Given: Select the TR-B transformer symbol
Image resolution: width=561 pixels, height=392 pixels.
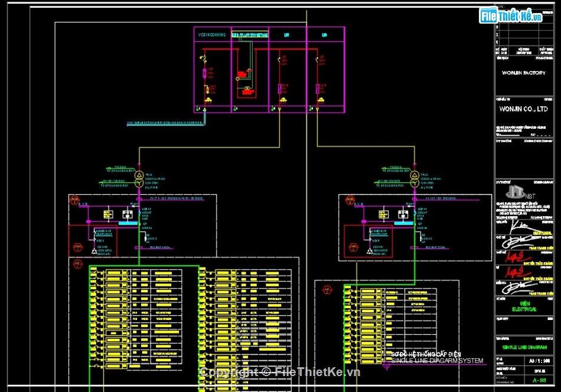Looking at the screenshot, I should 139,179.
